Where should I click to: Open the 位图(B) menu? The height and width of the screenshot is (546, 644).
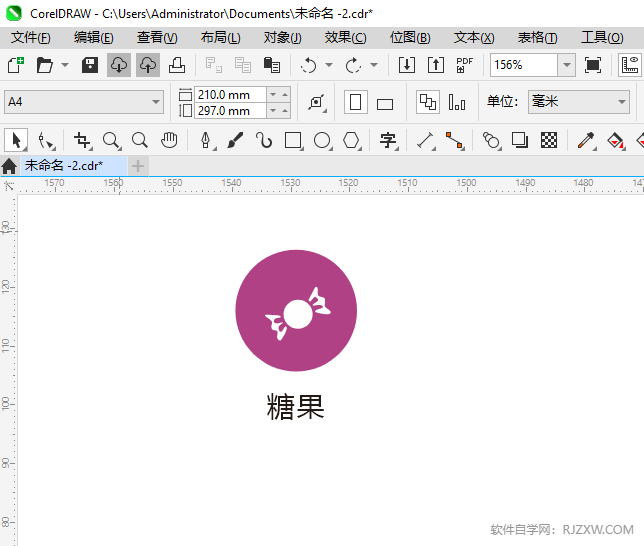click(410, 38)
